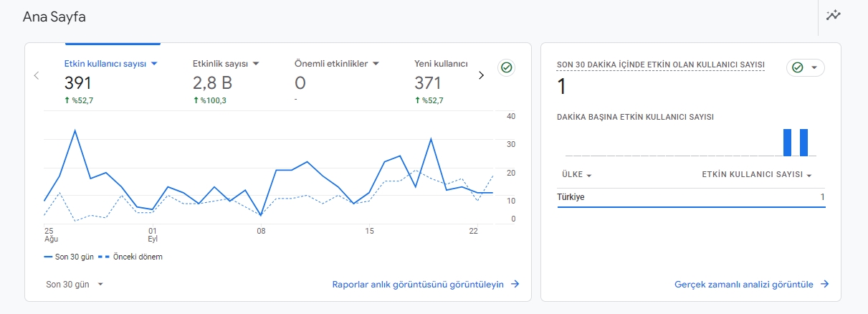Viewport: 868px width, 314px height.
Task: Click the second-to-last per-minute users bar
Action: (x=787, y=142)
